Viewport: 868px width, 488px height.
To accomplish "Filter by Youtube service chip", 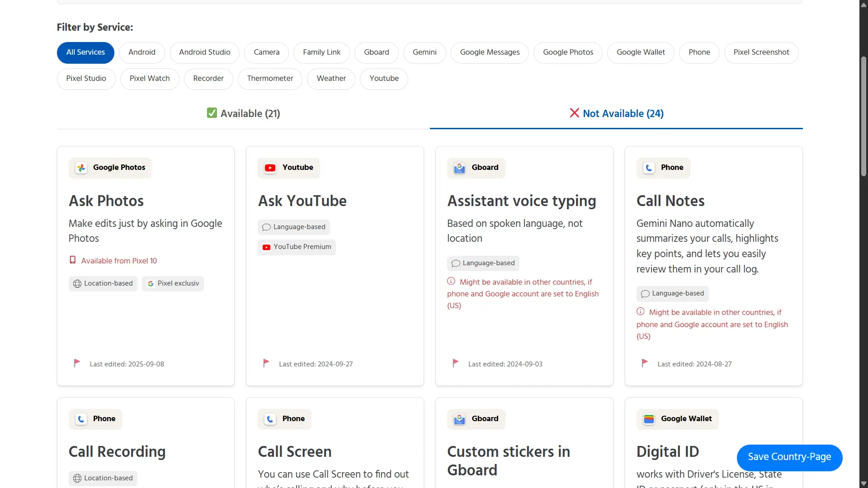I will tap(384, 79).
